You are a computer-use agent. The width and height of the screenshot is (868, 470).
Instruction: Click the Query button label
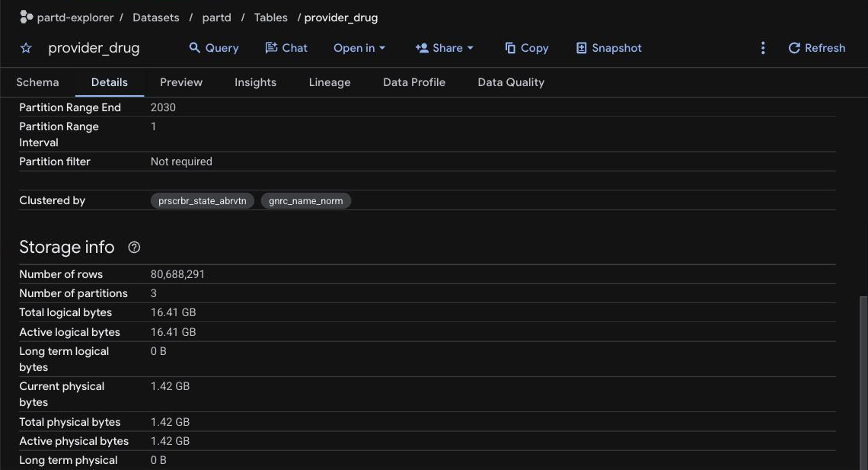tap(222, 48)
